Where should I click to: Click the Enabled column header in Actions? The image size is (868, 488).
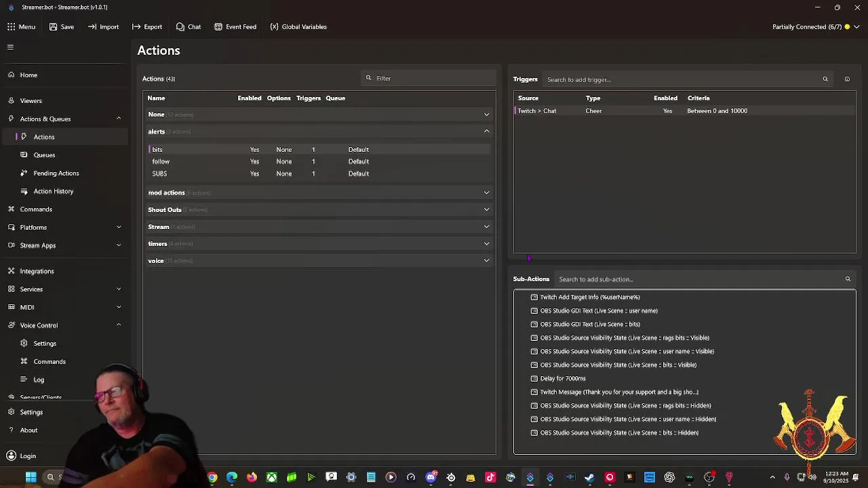[250, 98]
